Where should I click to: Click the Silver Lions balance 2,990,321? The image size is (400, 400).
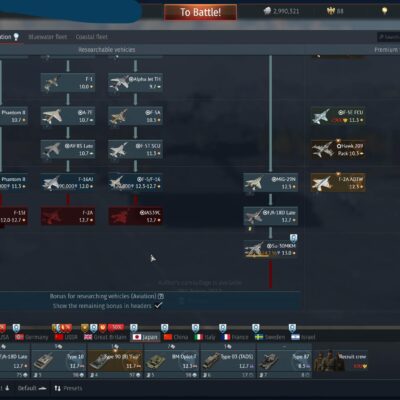coord(282,11)
